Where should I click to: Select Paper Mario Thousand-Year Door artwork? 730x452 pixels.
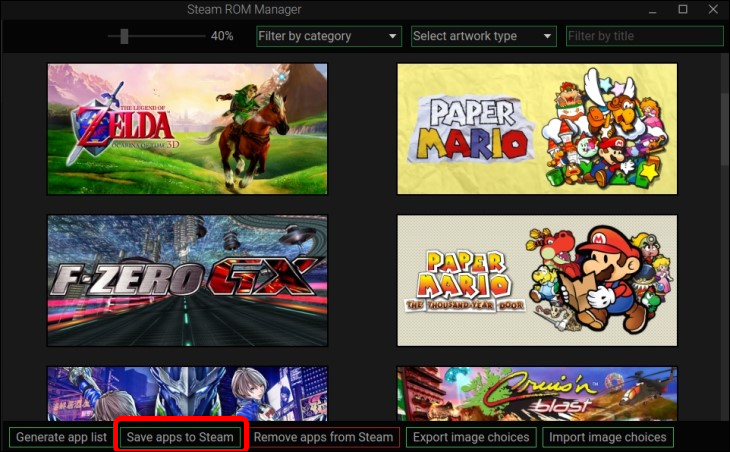[537, 280]
